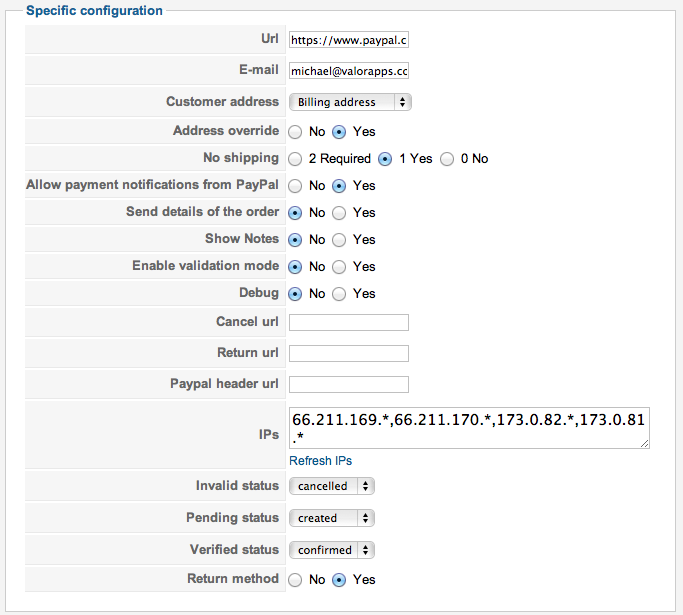
Task: Focus the Url input field
Action: pos(348,40)
